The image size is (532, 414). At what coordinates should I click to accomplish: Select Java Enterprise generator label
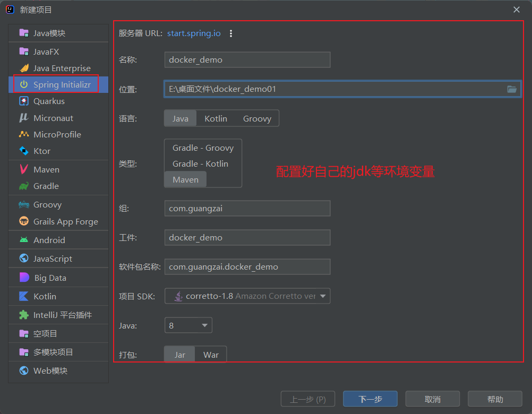point(62,68)
